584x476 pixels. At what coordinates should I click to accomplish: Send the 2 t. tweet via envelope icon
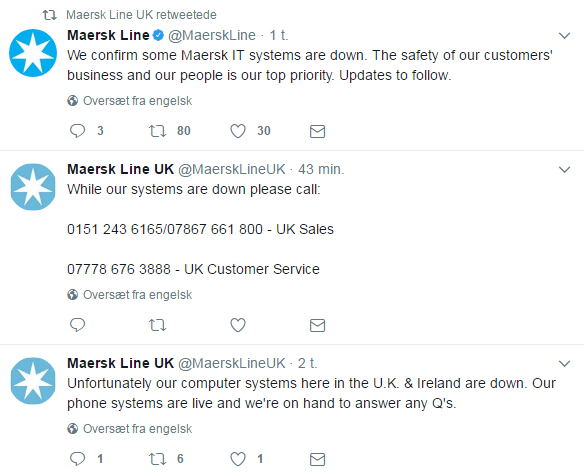click(x=317, y=459)
